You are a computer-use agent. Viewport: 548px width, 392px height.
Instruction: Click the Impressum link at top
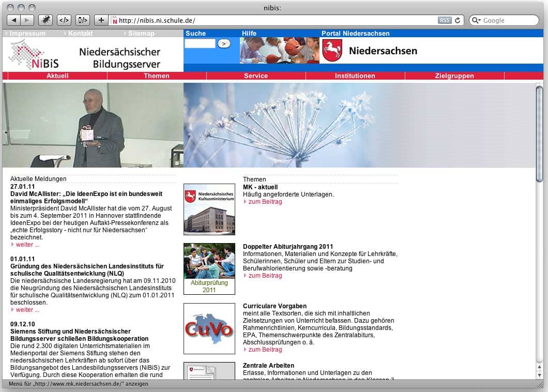click(x=27, y=34)
